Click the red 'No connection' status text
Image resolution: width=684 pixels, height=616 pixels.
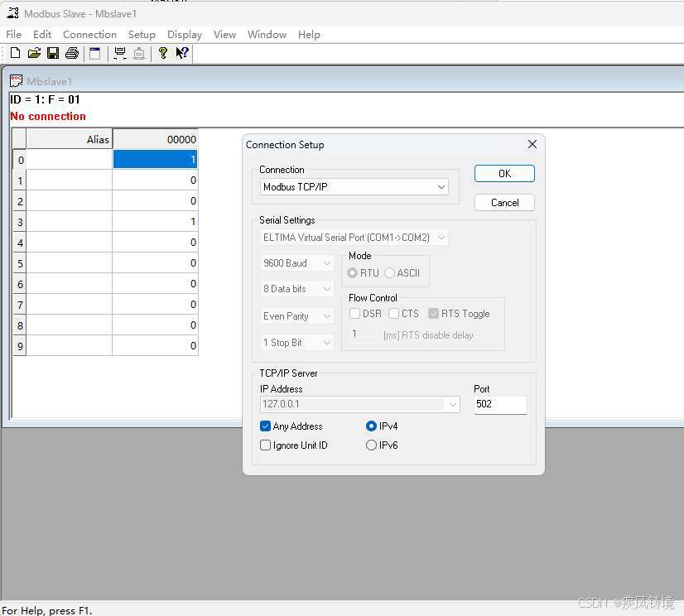48,117
